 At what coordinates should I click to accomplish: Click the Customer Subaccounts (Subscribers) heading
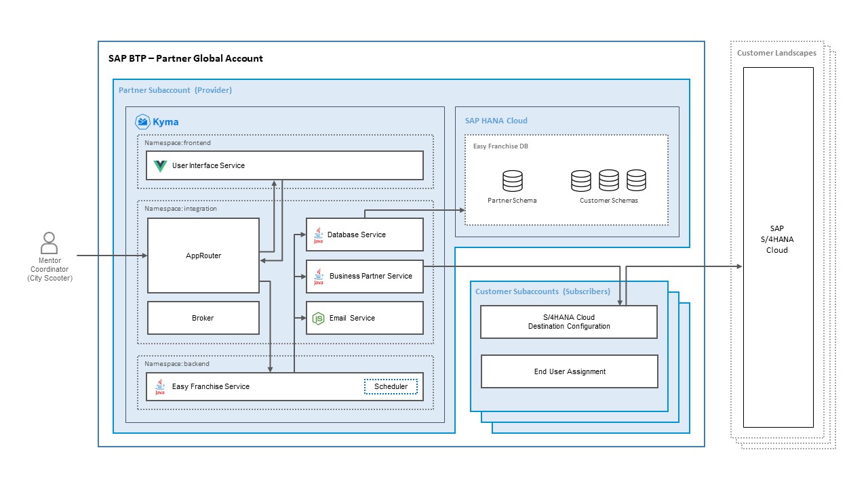pyautogui.click(x=542, y=291)
